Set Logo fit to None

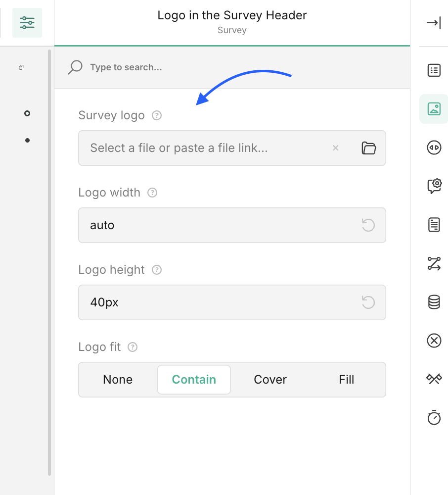pyautogui.click(x=118, y=380)
